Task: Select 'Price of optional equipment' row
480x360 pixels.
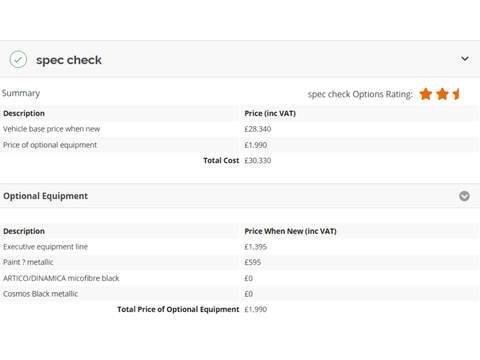Action: (240, 145)
